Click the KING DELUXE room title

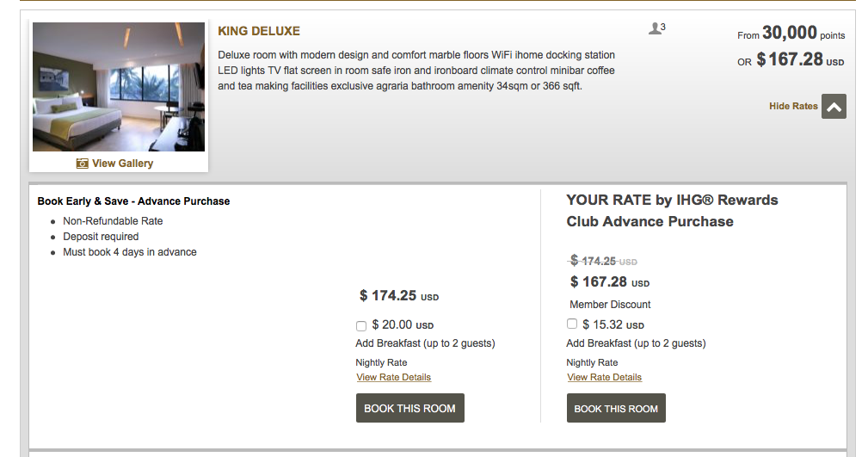(x=259, y=31)
